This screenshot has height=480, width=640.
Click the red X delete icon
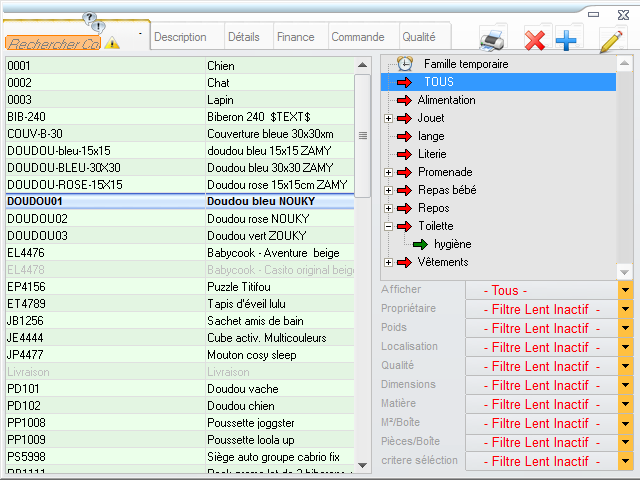pos(535,40)
